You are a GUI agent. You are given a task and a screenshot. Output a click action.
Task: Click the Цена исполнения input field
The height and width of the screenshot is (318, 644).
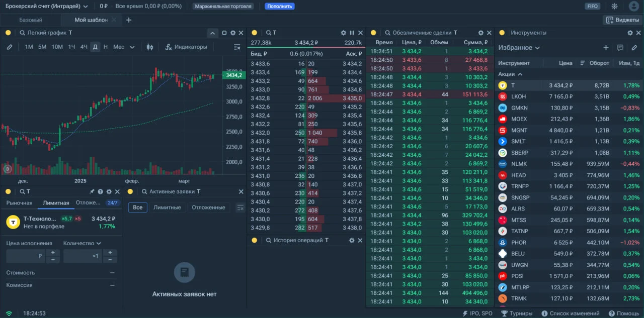tap(26, 256)
